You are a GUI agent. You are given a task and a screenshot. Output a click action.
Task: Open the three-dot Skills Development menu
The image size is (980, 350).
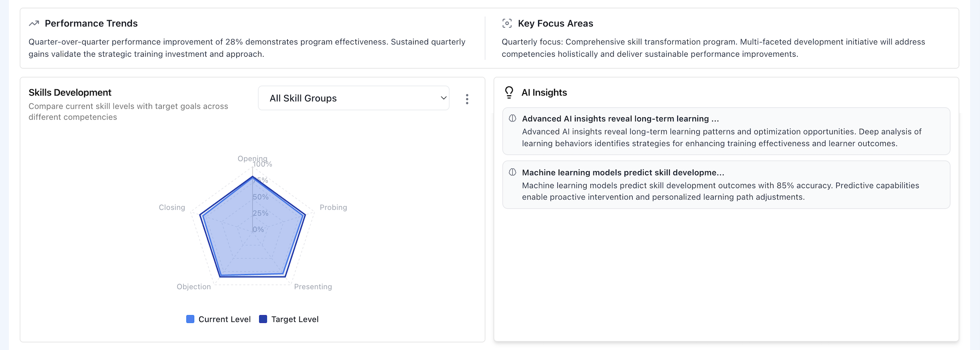click(467, 99)
